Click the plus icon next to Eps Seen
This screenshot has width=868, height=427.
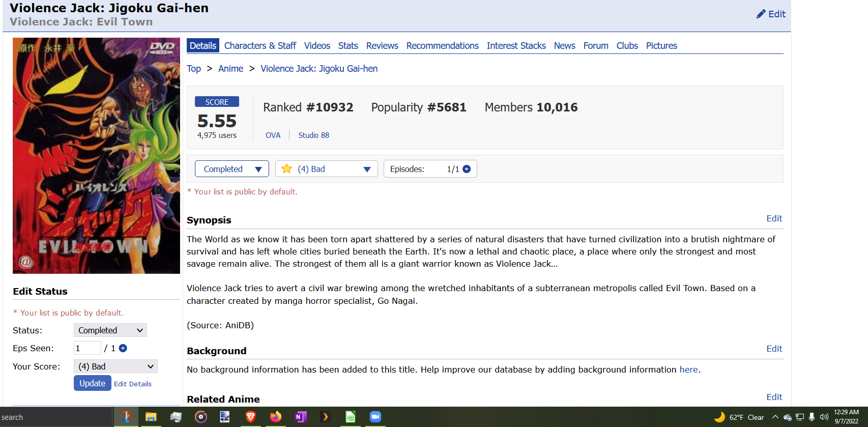point(123,348)
